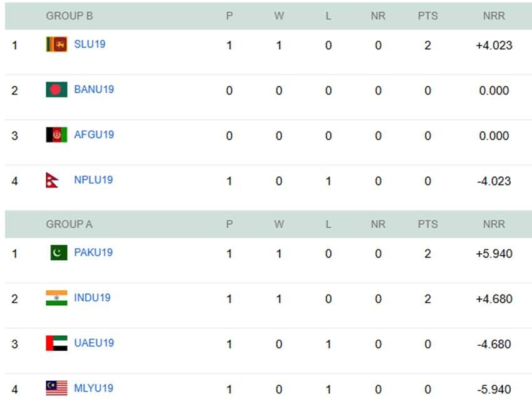
Task: Open the PAKU19 team link
Action: pyautogui.click(x=93, y=253)
